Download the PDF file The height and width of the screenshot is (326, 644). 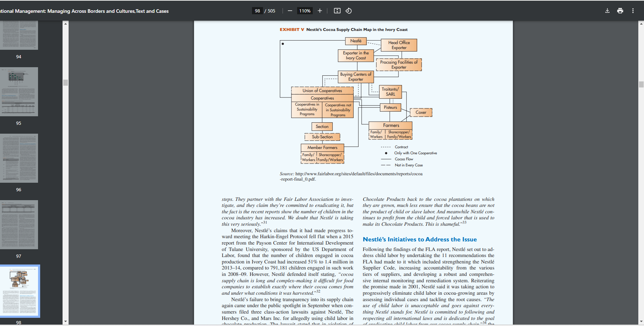pos(607,11)
